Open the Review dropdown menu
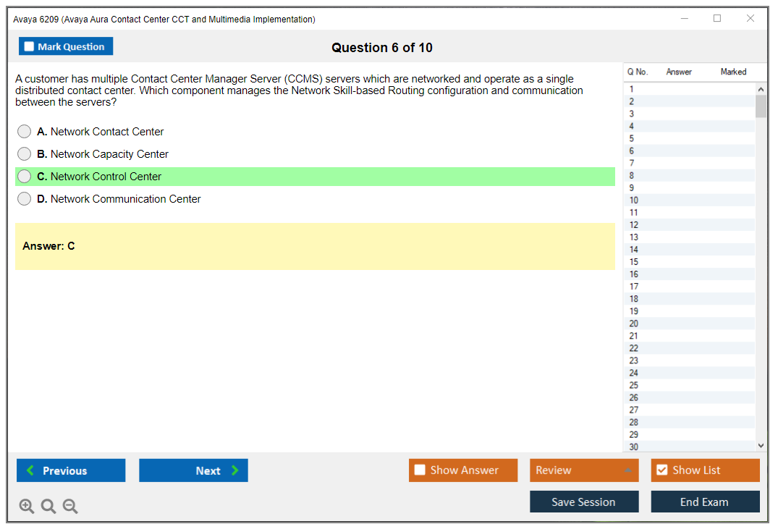 coord(584,470)
